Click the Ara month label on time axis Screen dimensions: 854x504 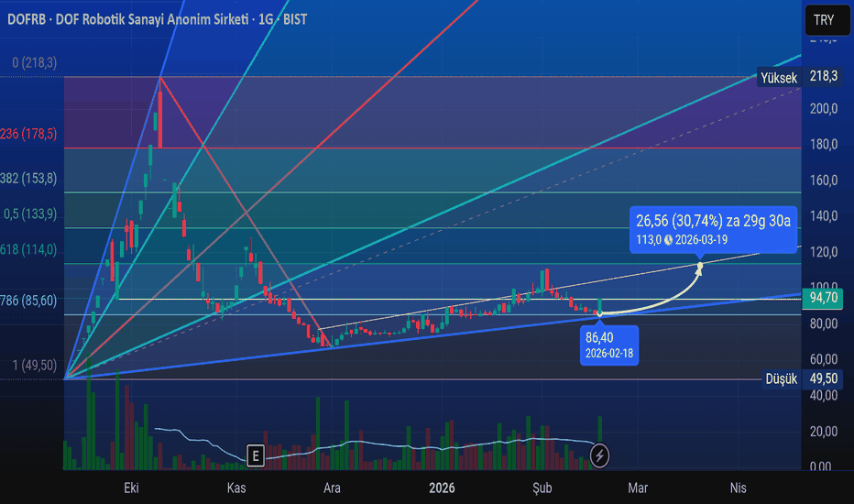(x=332, y=488)
